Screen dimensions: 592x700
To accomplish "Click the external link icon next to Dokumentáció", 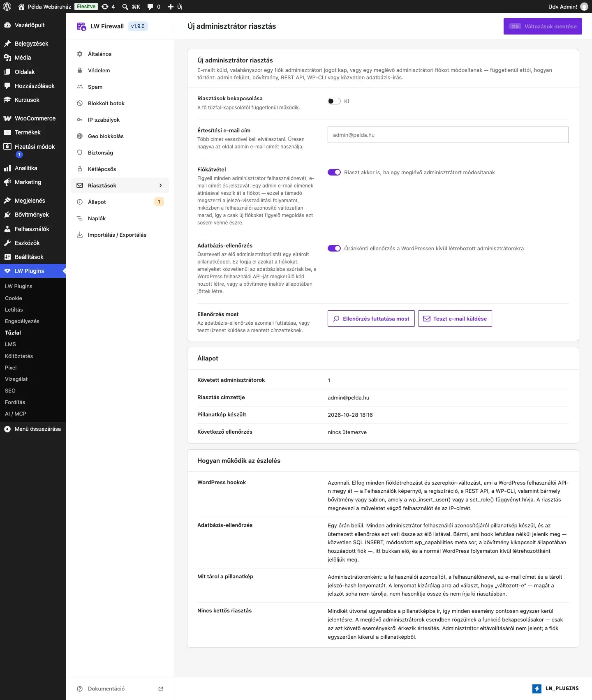I will pyautogui.click(x=161, y=689).
